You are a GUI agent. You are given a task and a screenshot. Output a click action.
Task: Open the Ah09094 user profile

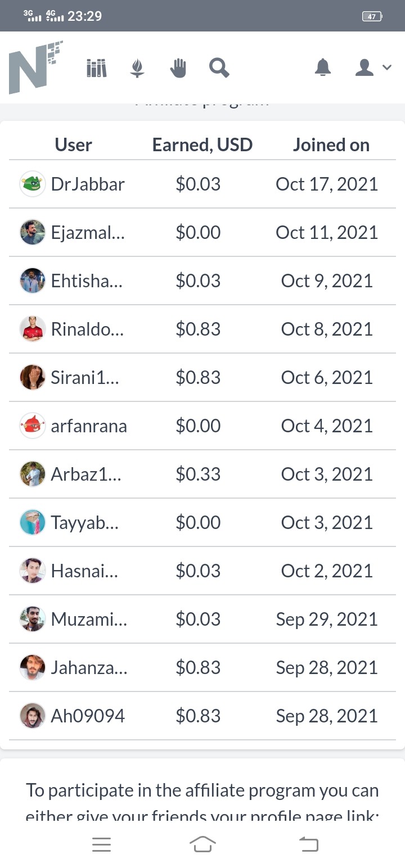click(x=88, y=716)
